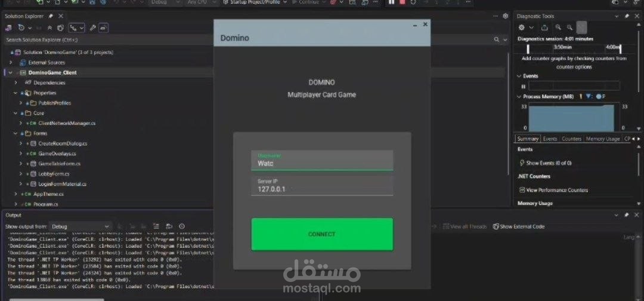
Task: Collapse the DominoGame_Client project node
Action: [11, 73]
